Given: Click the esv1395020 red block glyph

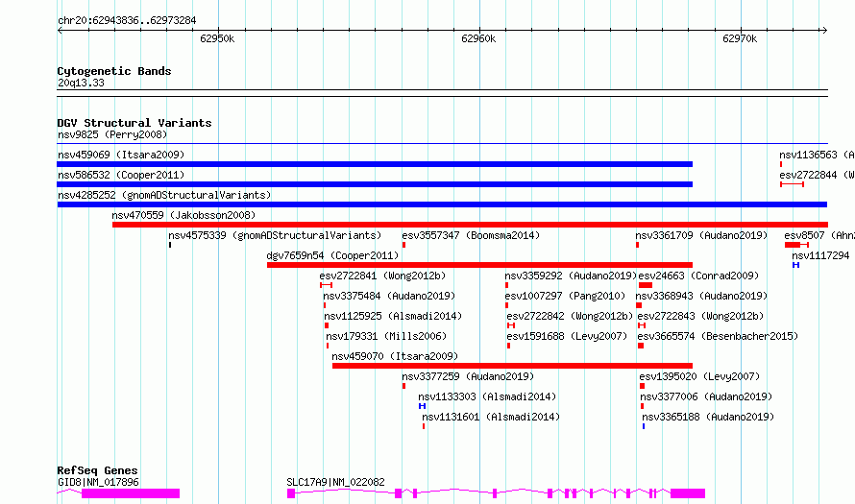Looking at the screenshot, I should click(x=643, y=386).
